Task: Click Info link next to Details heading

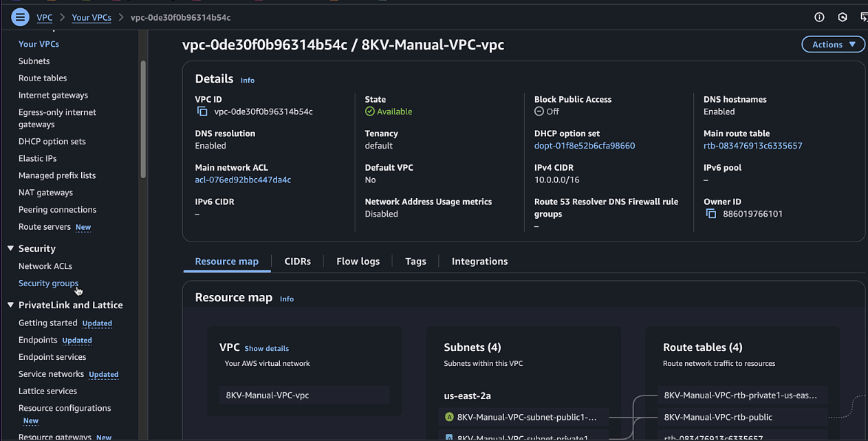Action: (x=248, y=80)
